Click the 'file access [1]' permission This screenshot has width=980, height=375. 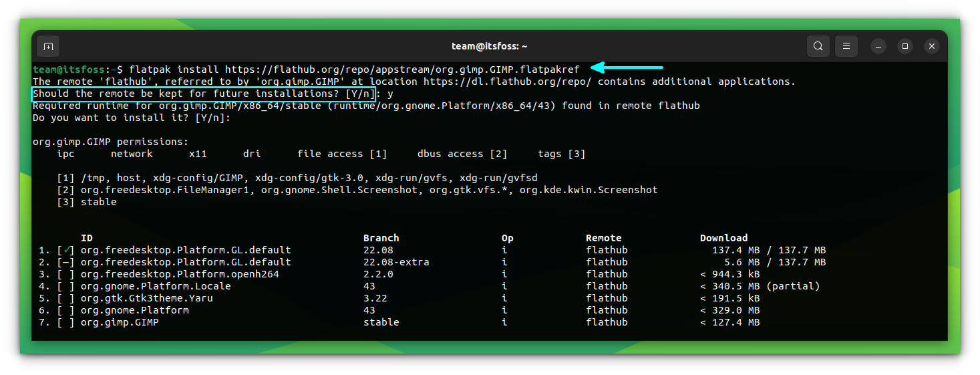click(x=342, y=154)
